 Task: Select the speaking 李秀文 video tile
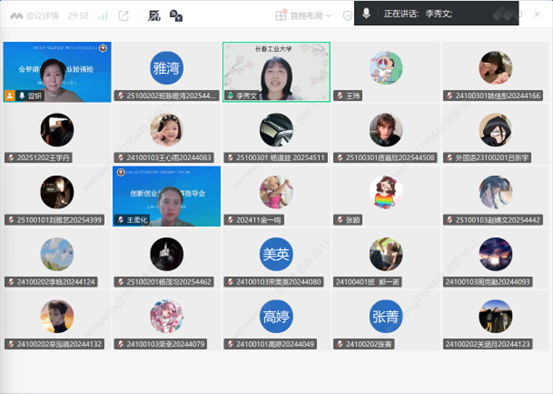(x=276, y=72)
